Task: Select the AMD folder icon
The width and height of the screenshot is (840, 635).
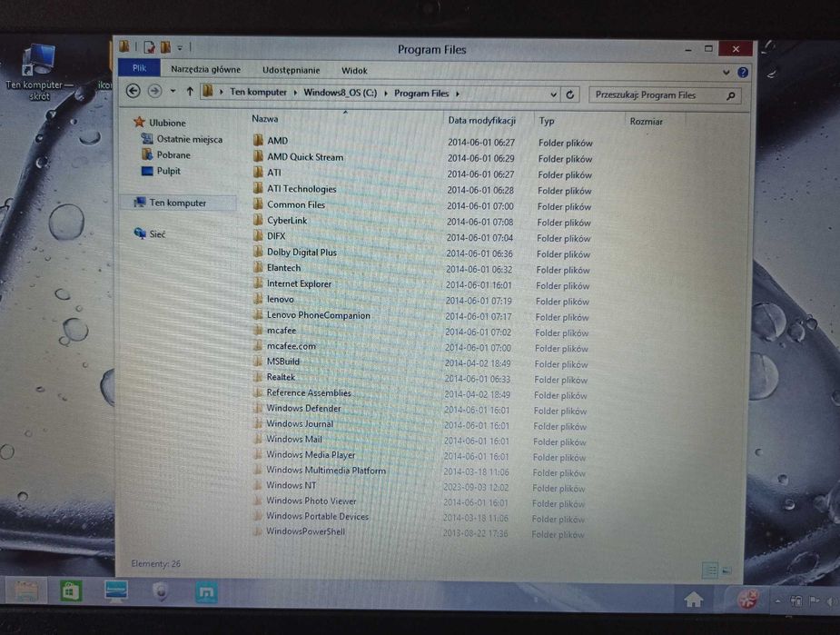Action: tap(258, 141)
